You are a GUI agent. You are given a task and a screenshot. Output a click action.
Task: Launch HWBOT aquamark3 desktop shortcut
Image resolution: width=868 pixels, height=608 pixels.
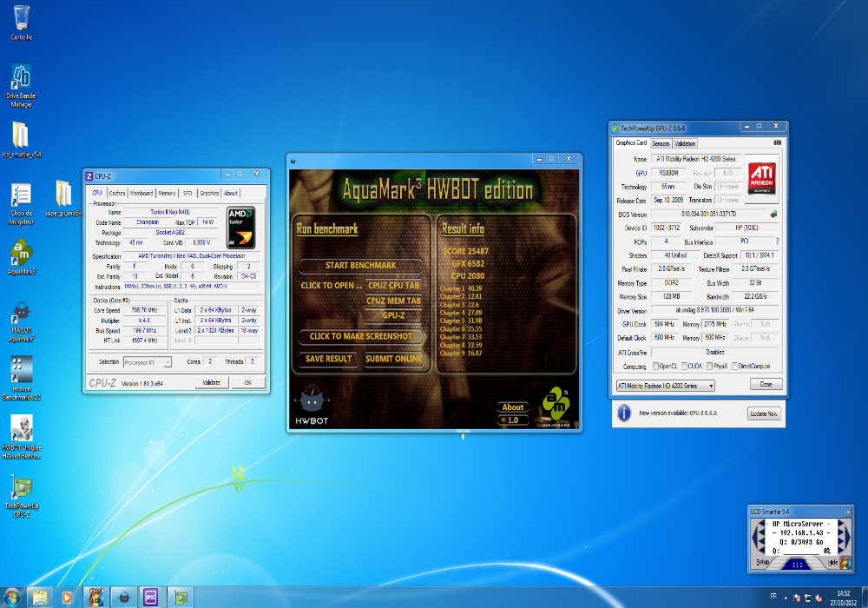(x=21, y=321)
